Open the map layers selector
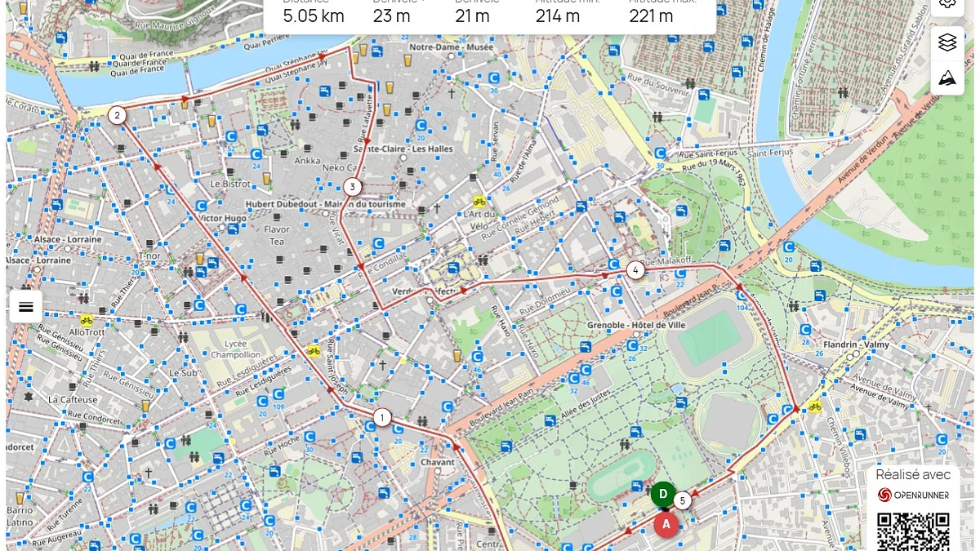980x551 pixels. pyautogui.click(x=947, y=42)
